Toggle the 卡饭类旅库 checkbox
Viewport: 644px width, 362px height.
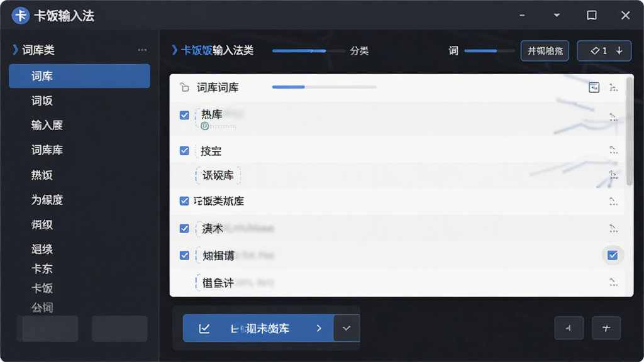(x=184, y=200)
